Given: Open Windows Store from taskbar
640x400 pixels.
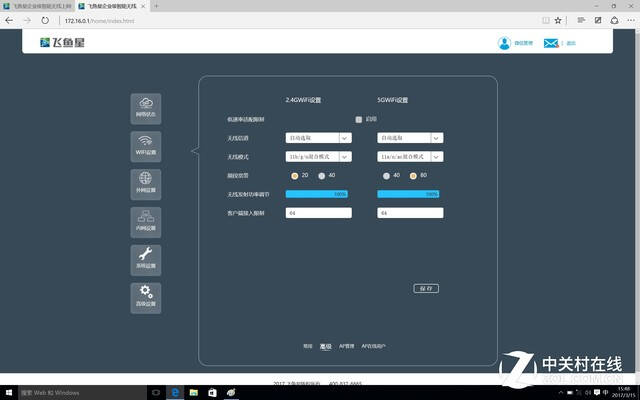Looking at the screenshot, I should 212,393.
